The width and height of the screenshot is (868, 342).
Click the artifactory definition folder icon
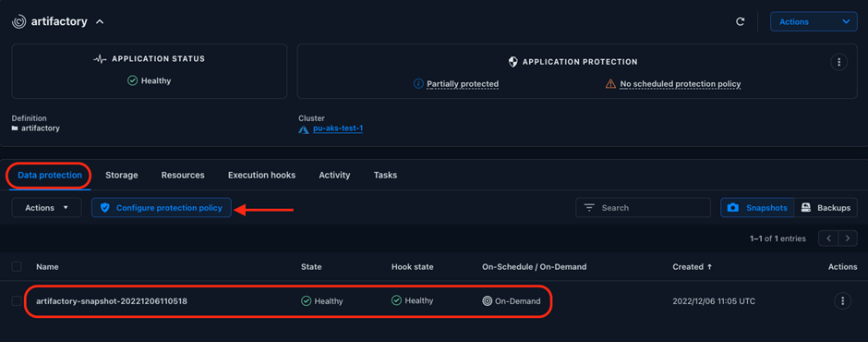[x=15, y=128]
